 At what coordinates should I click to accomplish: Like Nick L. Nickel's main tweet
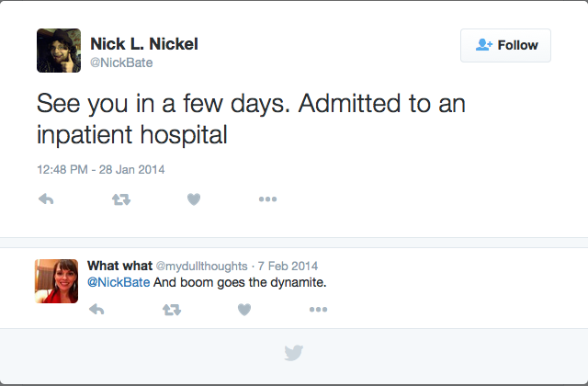coord(193,199)
